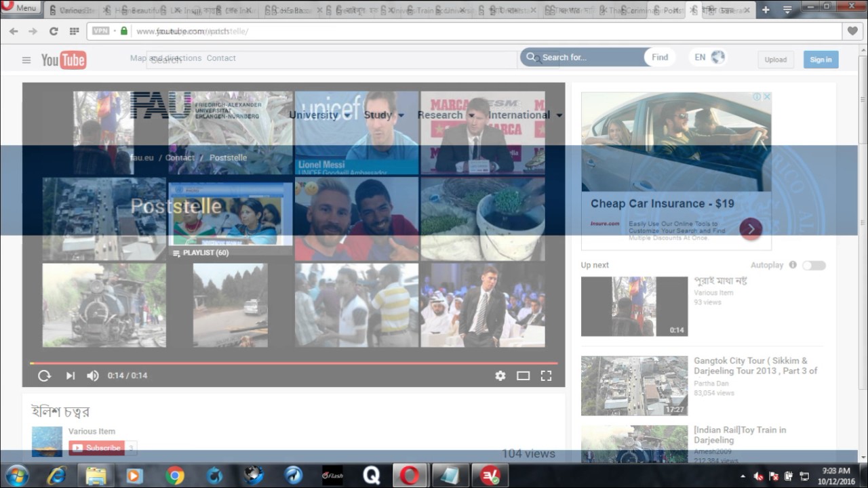Click the YouTube logo

[x=64, y=60]
